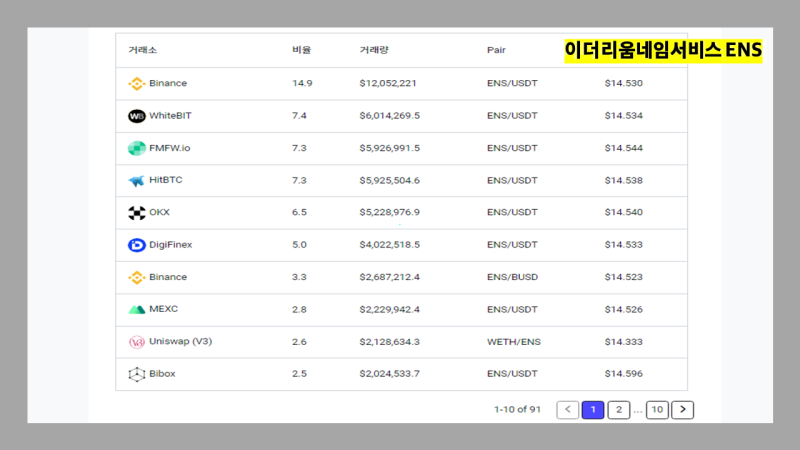
Task: Select page 1 in pagination
Action: (x=593, y=410)
